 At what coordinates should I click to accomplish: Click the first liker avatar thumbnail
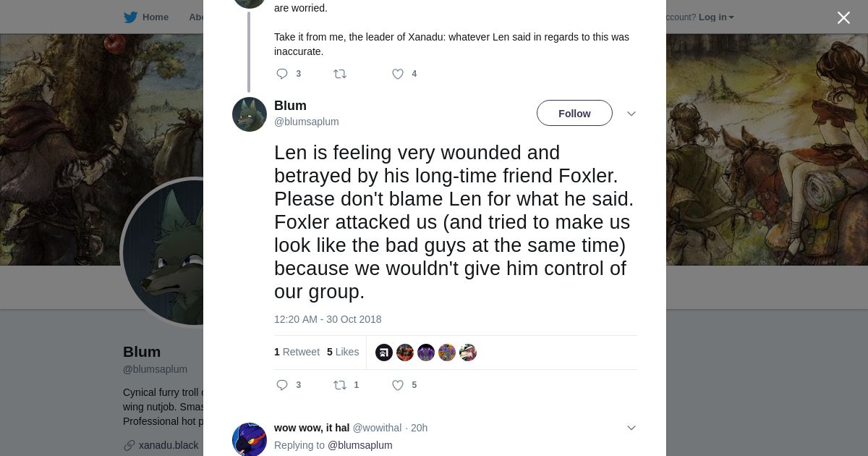(384, 352)
